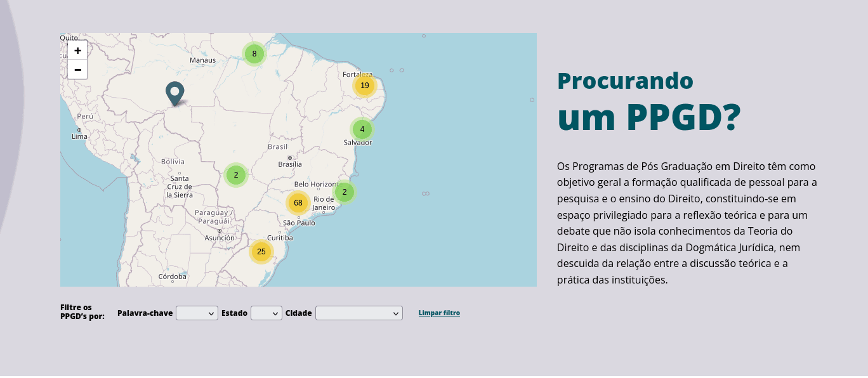Click the Perú country label

85,117
